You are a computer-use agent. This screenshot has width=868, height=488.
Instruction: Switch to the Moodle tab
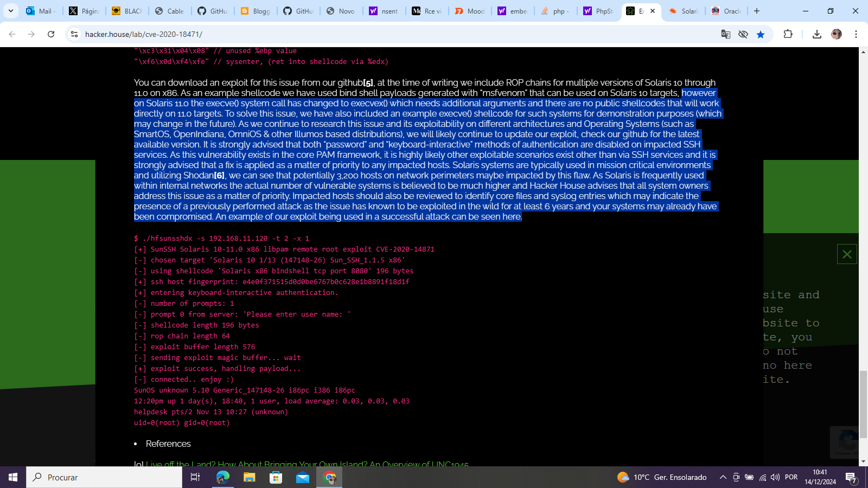[x=469, y=11]
